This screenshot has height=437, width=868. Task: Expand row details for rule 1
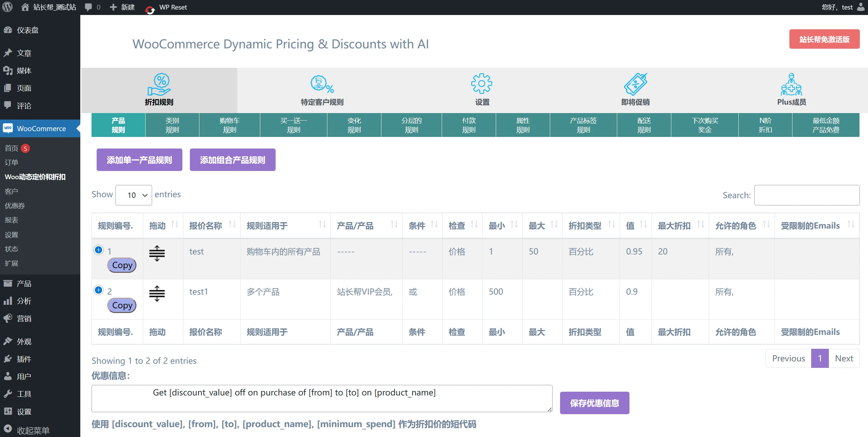tap(99, 250)
